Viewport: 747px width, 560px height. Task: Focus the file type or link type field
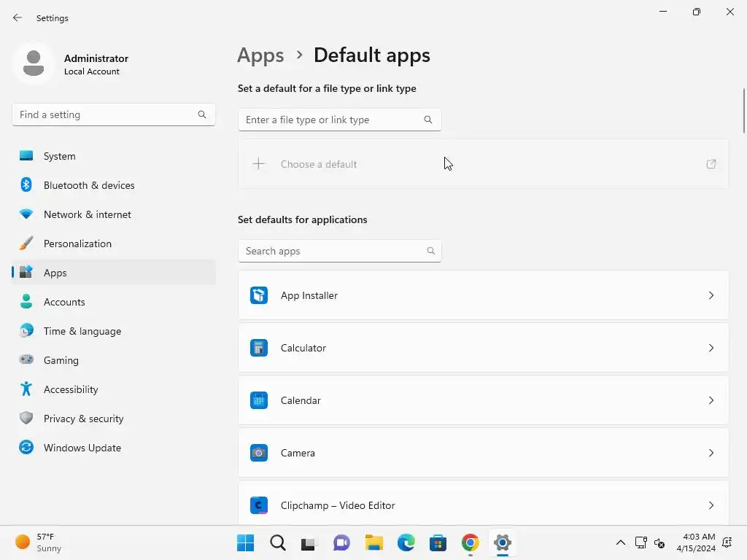pyautogui.click(x=340, y=120)
